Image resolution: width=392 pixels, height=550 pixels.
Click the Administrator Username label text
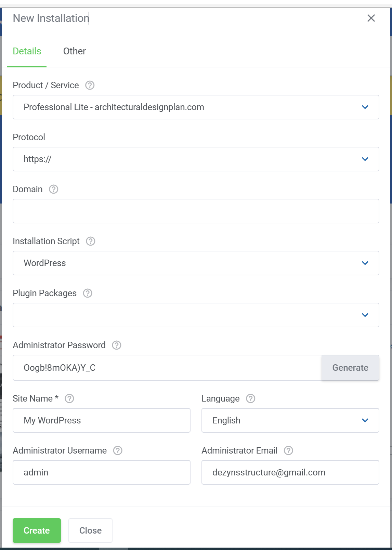tap(60, 450)
